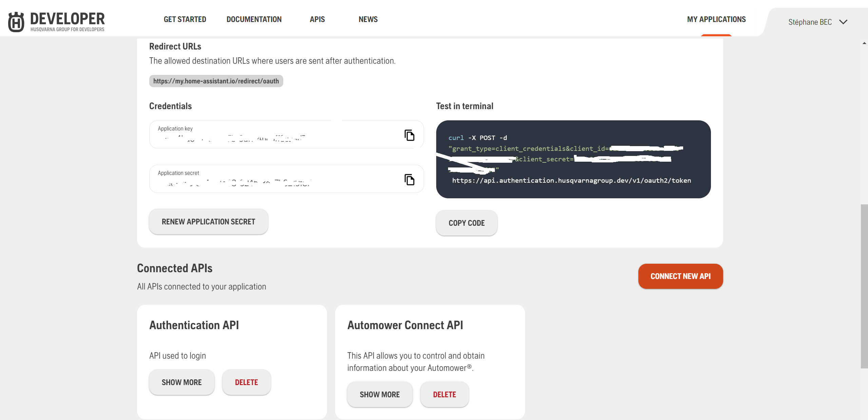Screen dimensions: 868x420
Task: Click the scrollbar up arrow
Action: click(864, 43)
